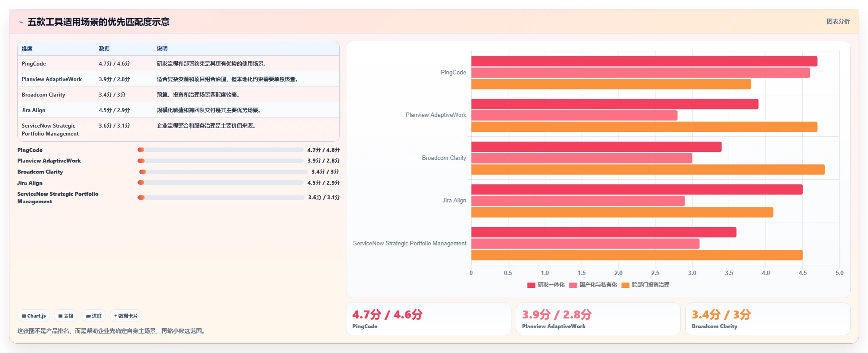
Task: Click the Planview AdaptiveWork name cell in the table
Action: (51, 79)
